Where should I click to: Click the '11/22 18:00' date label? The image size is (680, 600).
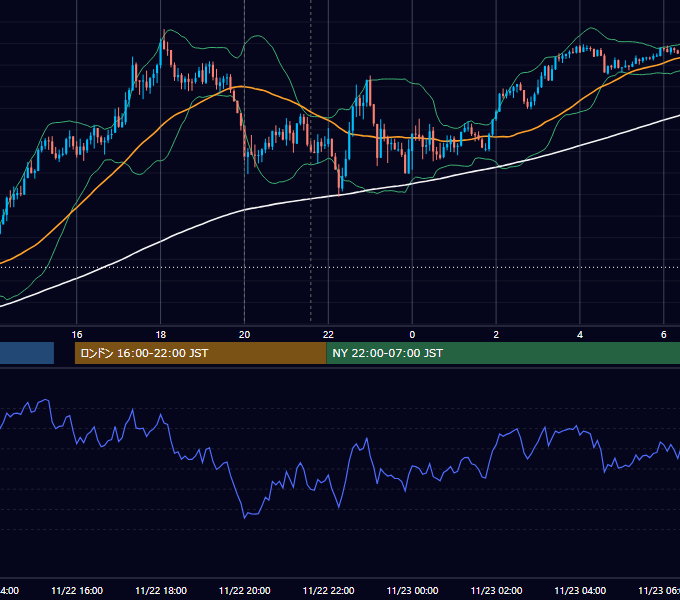click(x=161, y=590)
